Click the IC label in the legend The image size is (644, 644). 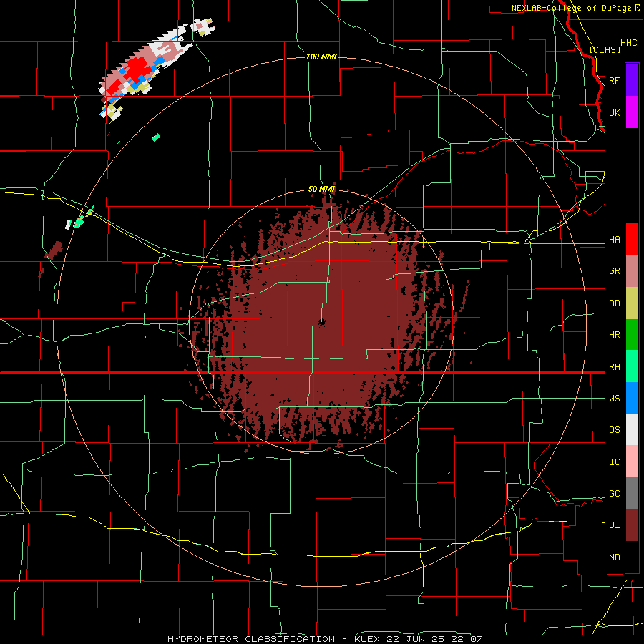(x=614, y=462)
